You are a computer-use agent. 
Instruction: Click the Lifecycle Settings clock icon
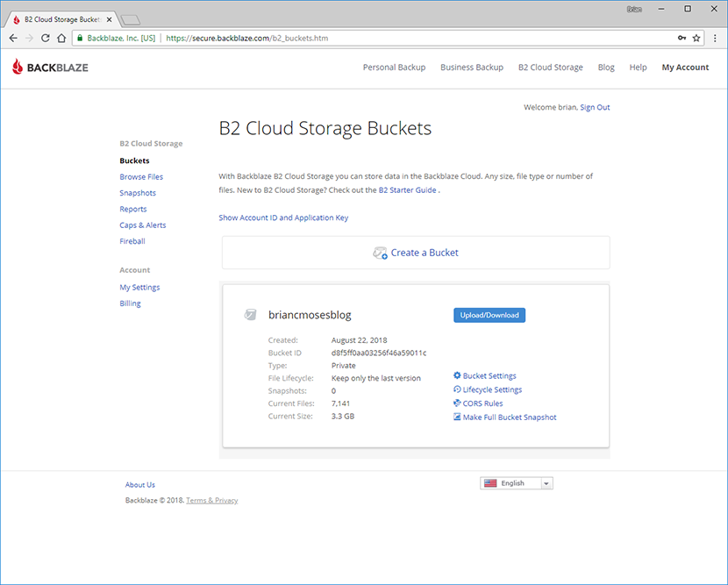457,389
